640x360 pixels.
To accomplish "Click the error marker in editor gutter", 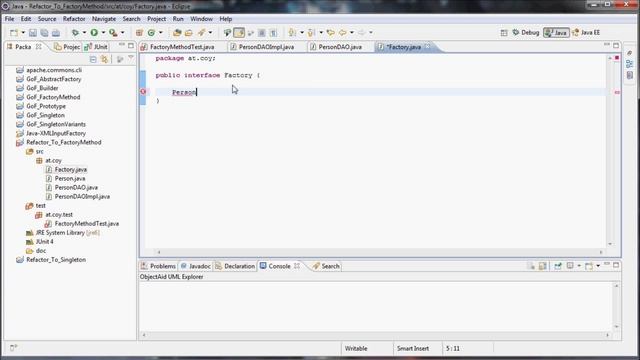I will click(143, 91).
